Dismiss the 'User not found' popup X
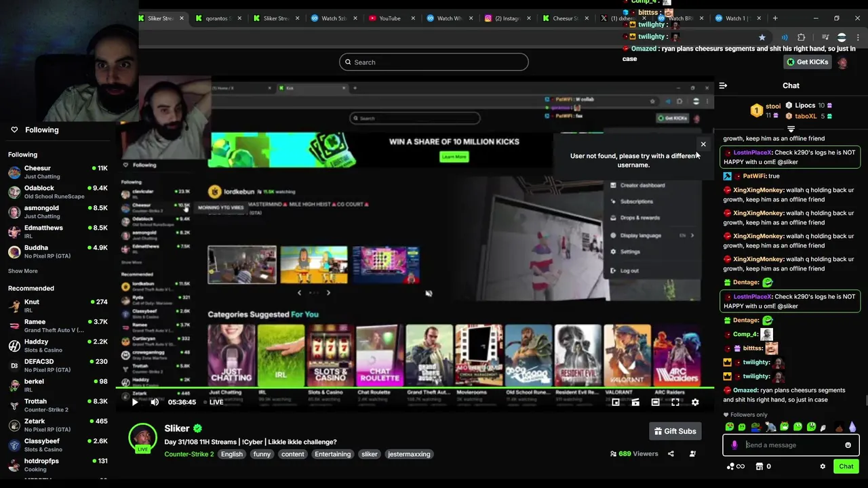Image resolution: width=868 pixels, height=488 pixels. [x=703, y=144]
